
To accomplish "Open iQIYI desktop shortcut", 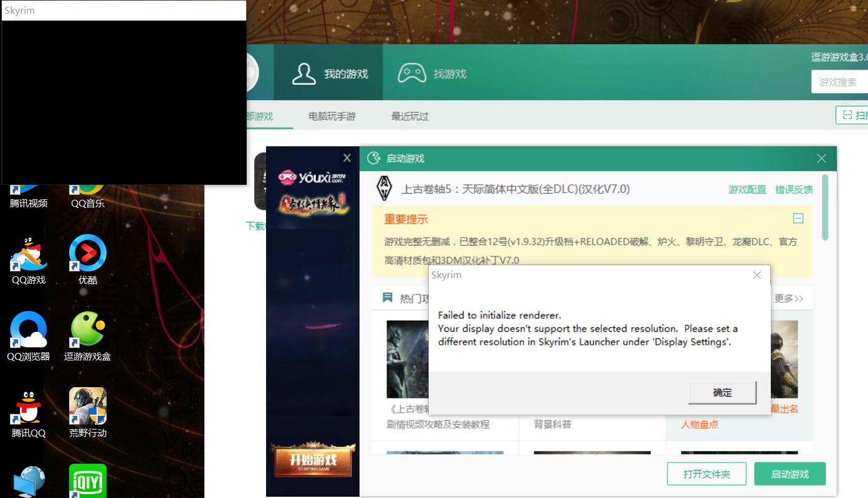I will [88, 481].
